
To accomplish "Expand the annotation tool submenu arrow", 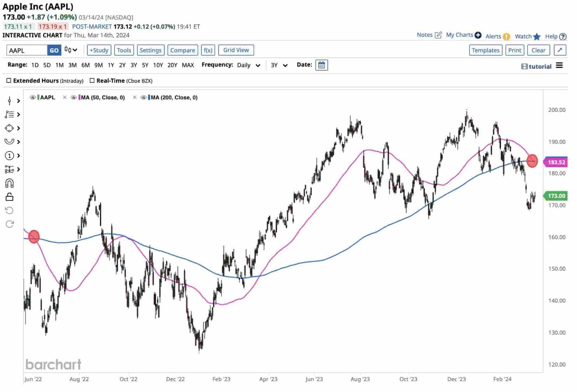I will click(18, 115).
